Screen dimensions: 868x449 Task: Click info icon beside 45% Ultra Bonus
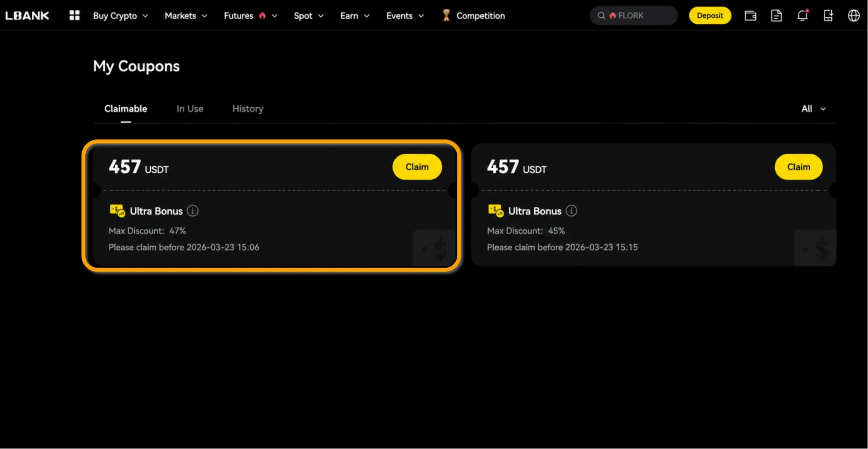click(x=571, y=211)
